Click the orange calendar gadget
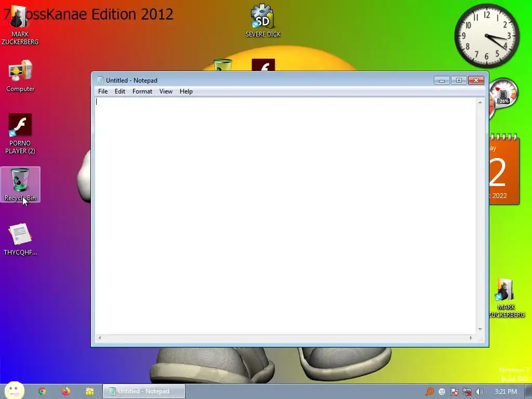Viewport: 532px width, 399px height. click(504, 170)
